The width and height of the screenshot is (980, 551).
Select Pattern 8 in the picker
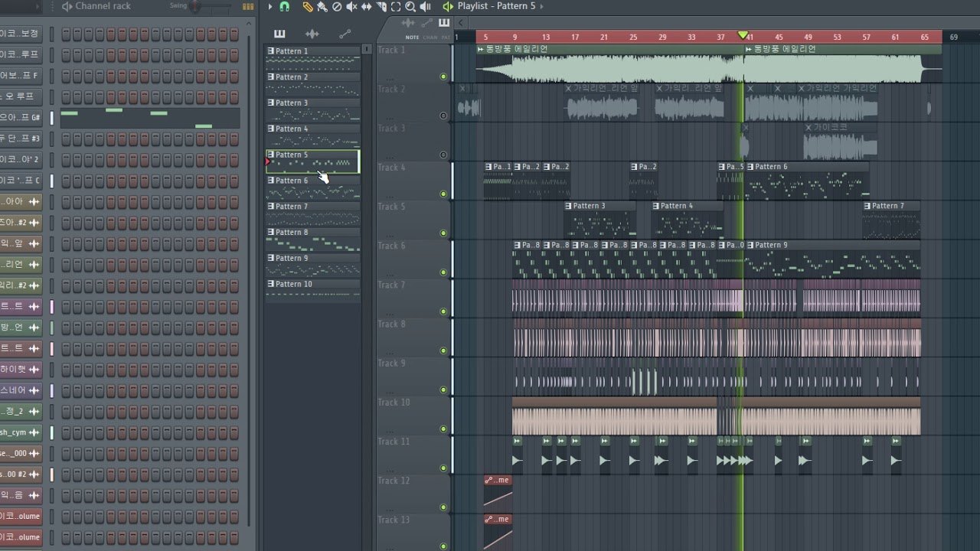(312, 240)
